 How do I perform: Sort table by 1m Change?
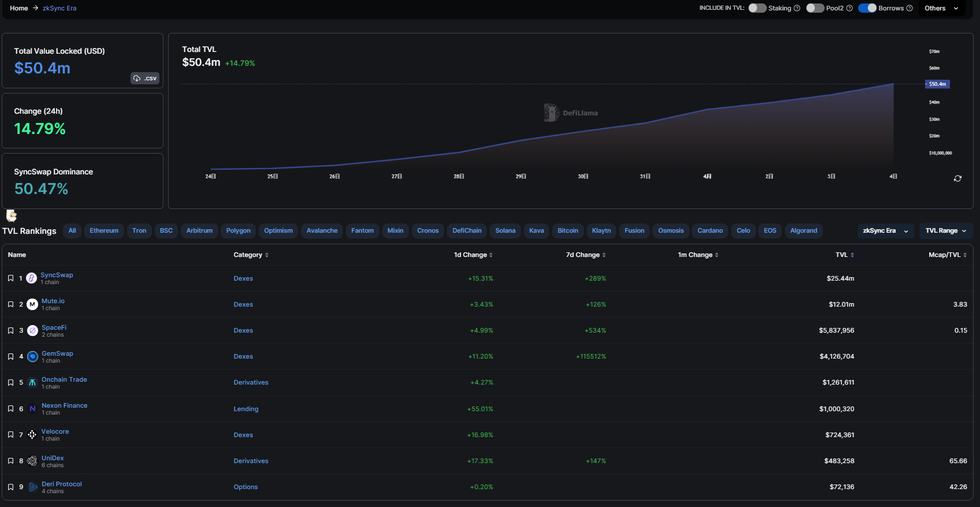[698, 255]
